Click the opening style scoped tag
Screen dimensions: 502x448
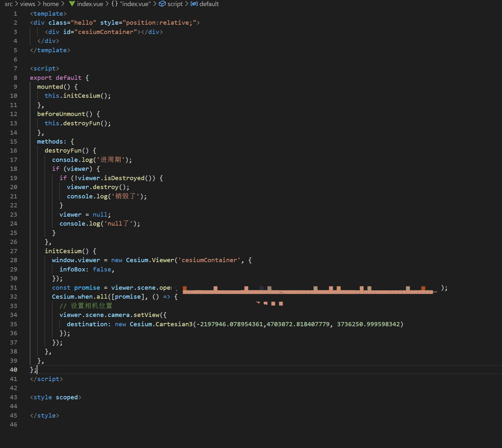[55, 397]
